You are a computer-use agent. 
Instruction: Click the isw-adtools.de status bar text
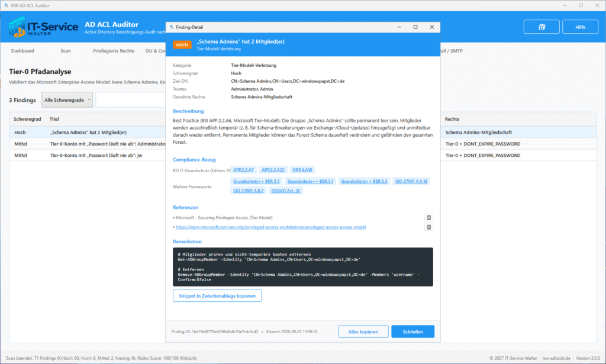(556, 358)
